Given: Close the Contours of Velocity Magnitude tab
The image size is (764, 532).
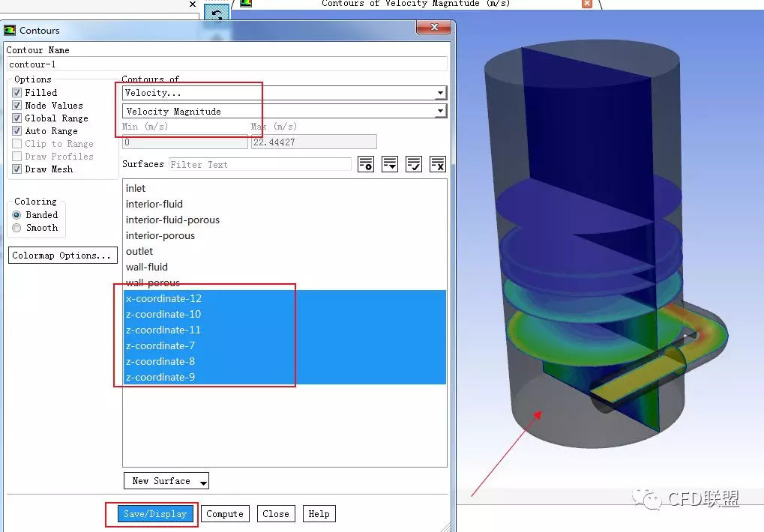Looking at the screenshot, I should click(586, 4).
